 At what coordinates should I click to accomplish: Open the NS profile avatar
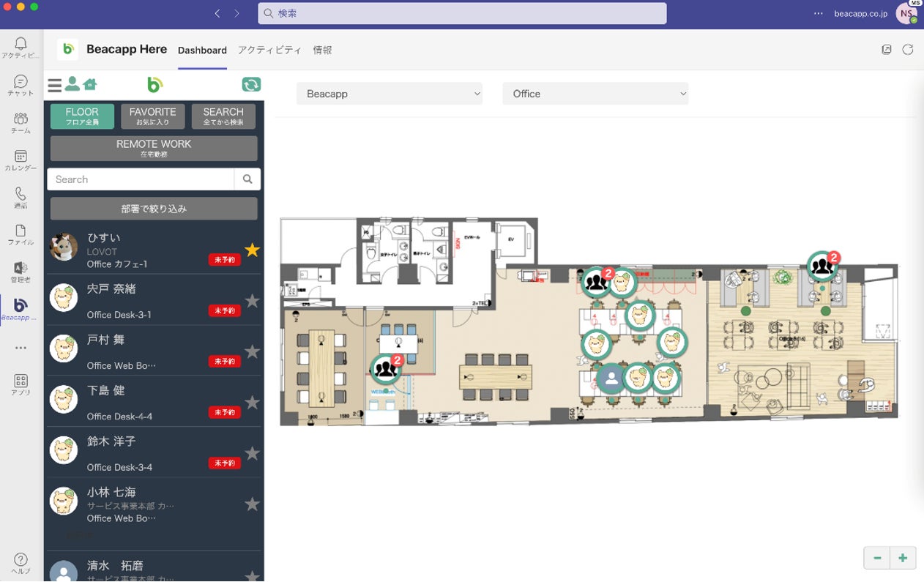906,13
